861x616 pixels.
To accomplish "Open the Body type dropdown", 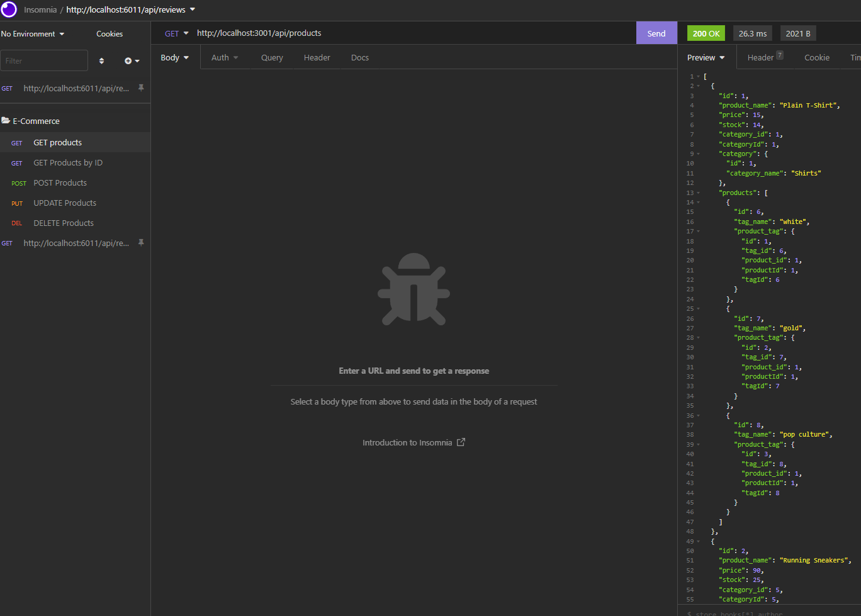I will (x=175, y=57).
